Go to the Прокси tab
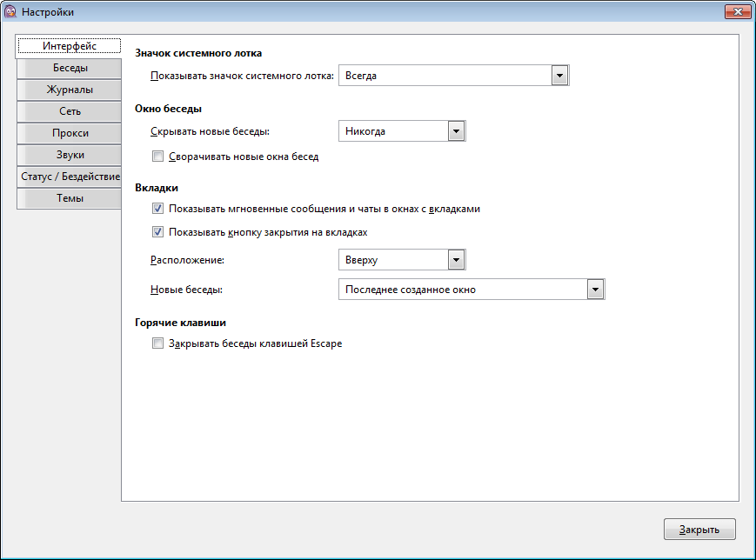Viewport: 756px width, 560px height. tap(70, 133)
